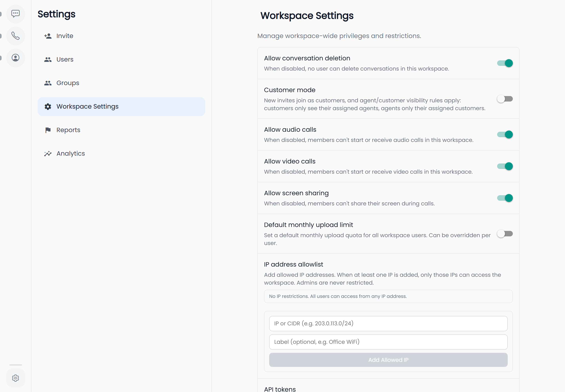The height and width of the screenshot is (392, 565).
Task: Open the Analytics section
Action: pyautogui.click(x=121, y=153)
